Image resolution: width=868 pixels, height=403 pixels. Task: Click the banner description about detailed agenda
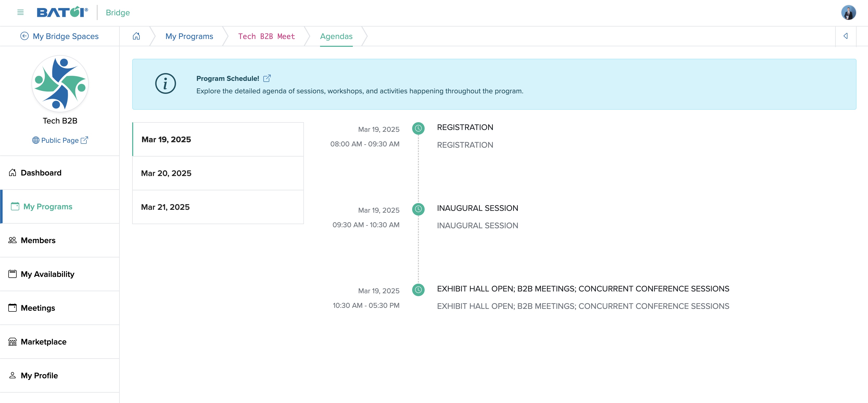(360, 91)
